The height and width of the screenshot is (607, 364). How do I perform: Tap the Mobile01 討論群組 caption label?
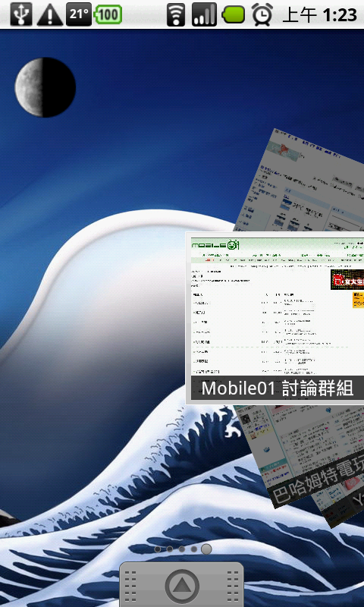(278, 388)
